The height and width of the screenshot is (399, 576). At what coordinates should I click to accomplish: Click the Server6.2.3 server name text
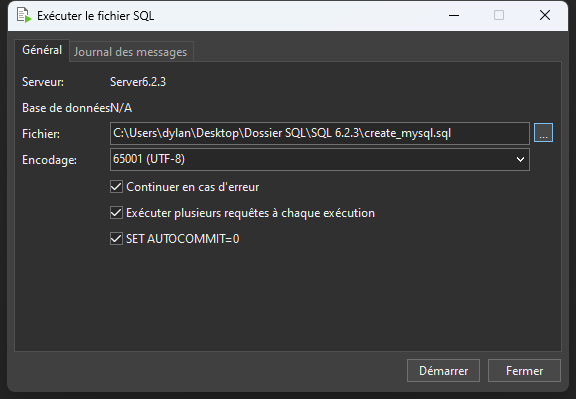[x=138, y=82]
